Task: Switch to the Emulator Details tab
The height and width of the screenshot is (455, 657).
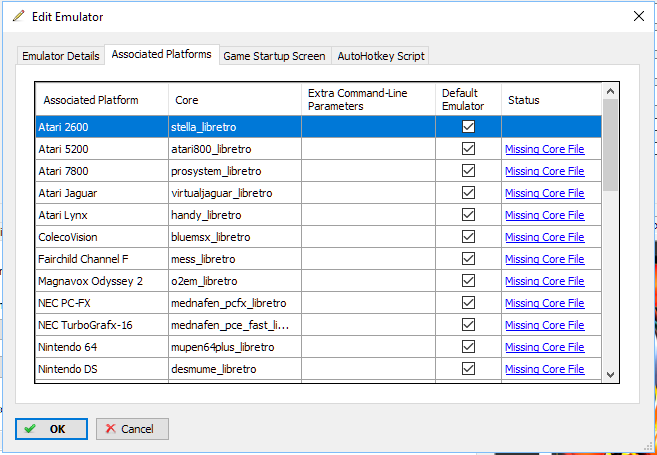Action: pyautogui.click(x=61, y=56)
